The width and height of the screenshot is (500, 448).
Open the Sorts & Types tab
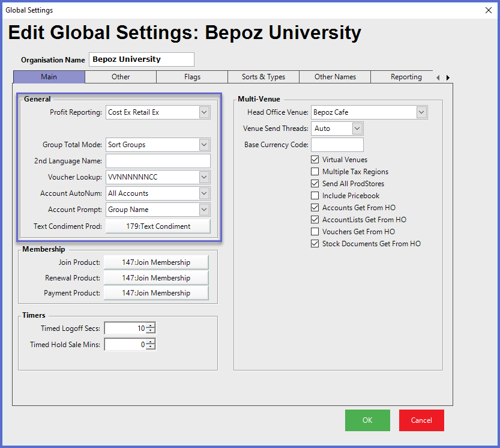tap(264, 77)
